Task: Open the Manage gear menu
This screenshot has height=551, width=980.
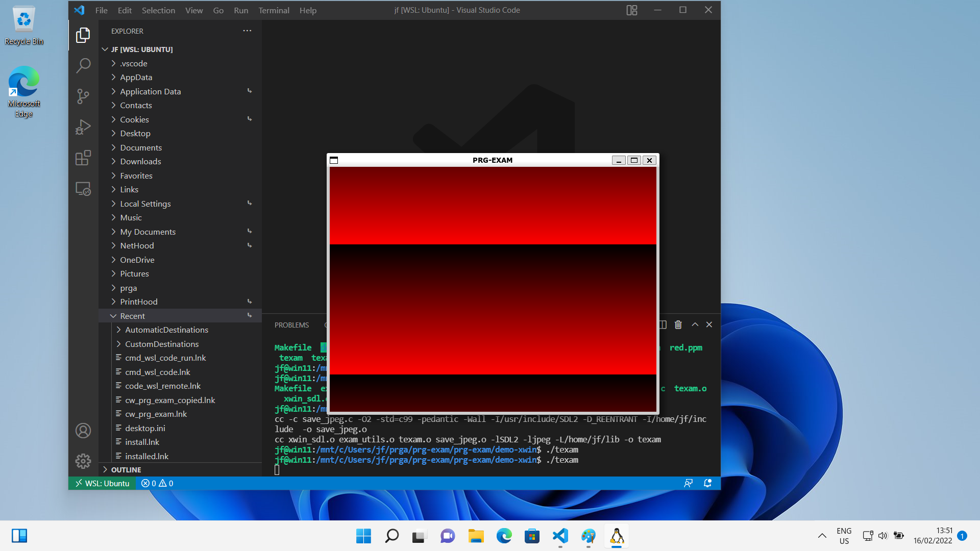Action: click(x=83, y=461)
